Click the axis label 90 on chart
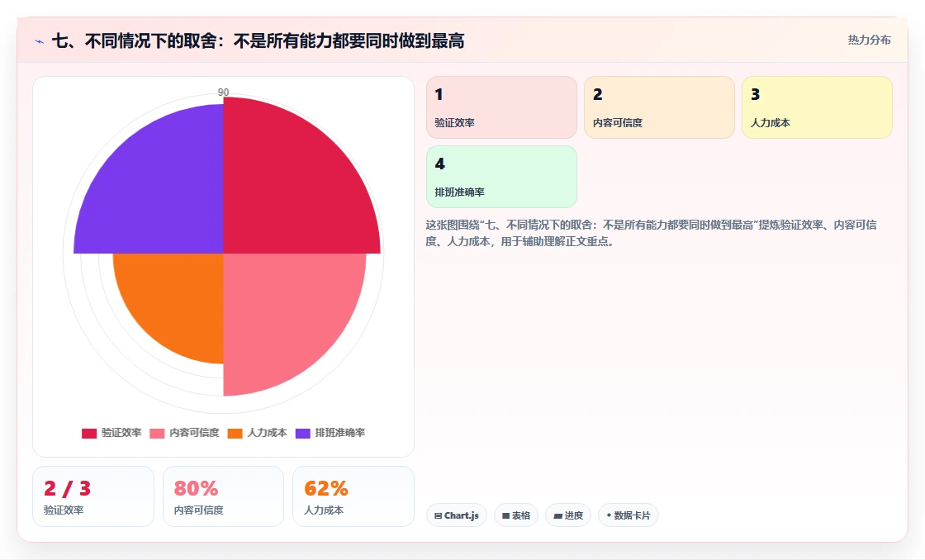Viewport: 925px width, 560px height. (x=223, y=92)
